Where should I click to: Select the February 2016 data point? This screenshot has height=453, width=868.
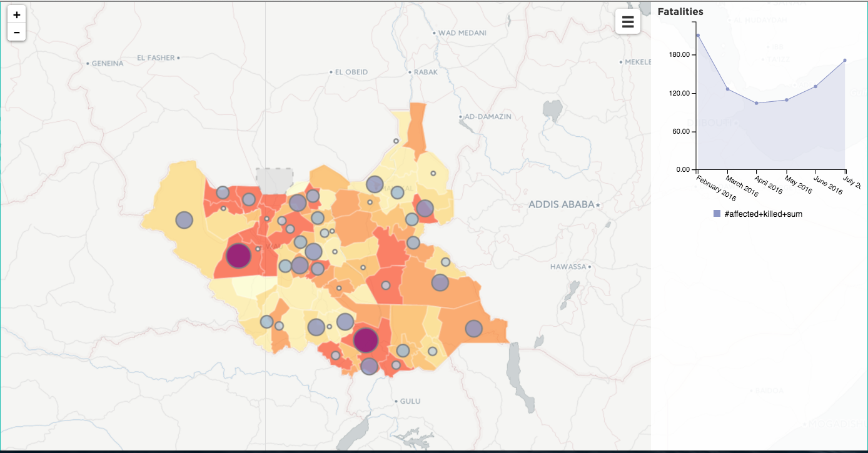point(697,35)
